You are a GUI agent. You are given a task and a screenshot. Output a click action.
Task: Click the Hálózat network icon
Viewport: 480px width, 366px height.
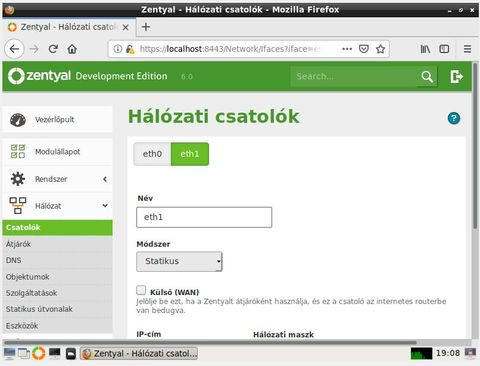(18, 206)
